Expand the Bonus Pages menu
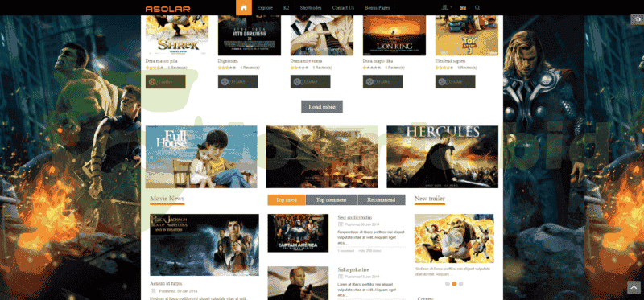The height and width of the screenshot is (300, 644). coord(377,7)
